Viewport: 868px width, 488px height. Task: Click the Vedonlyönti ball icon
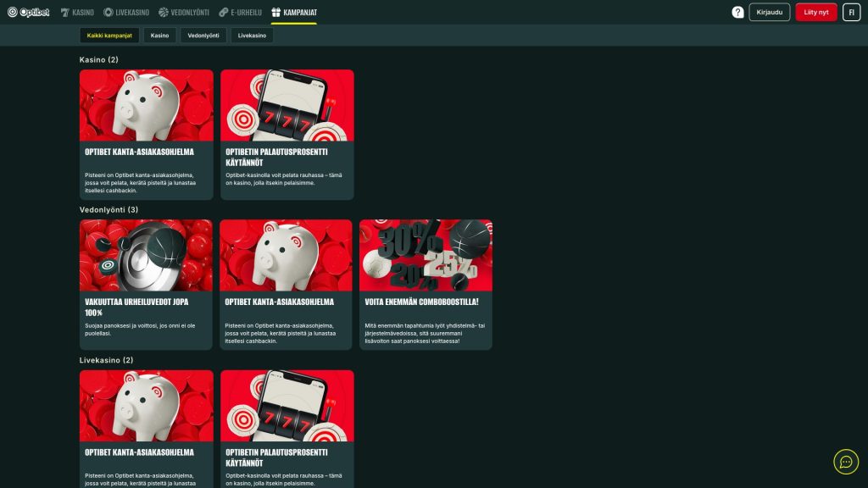click(x=164, y=12)
